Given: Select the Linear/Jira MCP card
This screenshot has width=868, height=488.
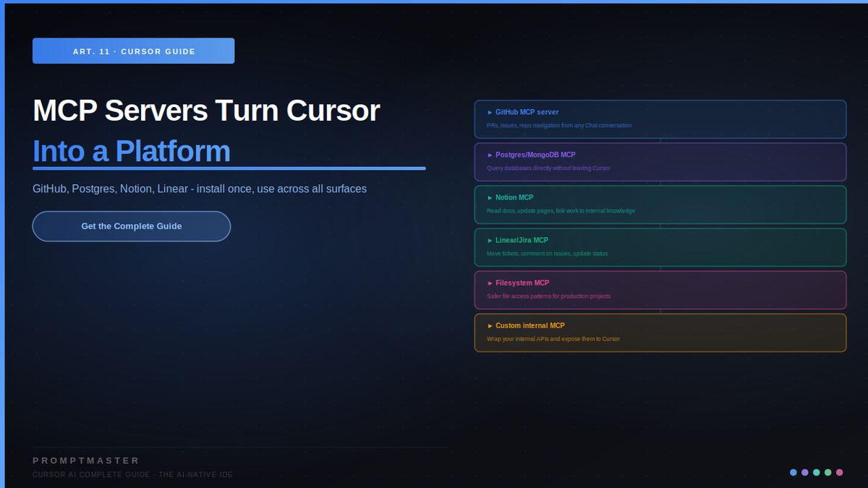Looking at the screenshot, I should (x=660, y=247).
